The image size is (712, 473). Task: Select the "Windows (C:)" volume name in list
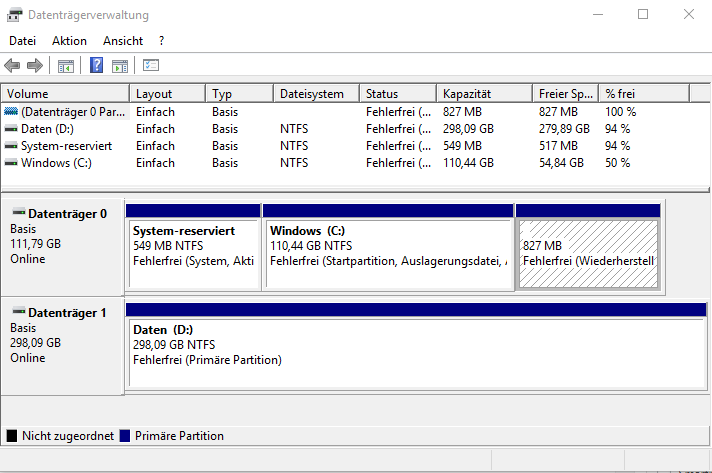tap(56, 163)
